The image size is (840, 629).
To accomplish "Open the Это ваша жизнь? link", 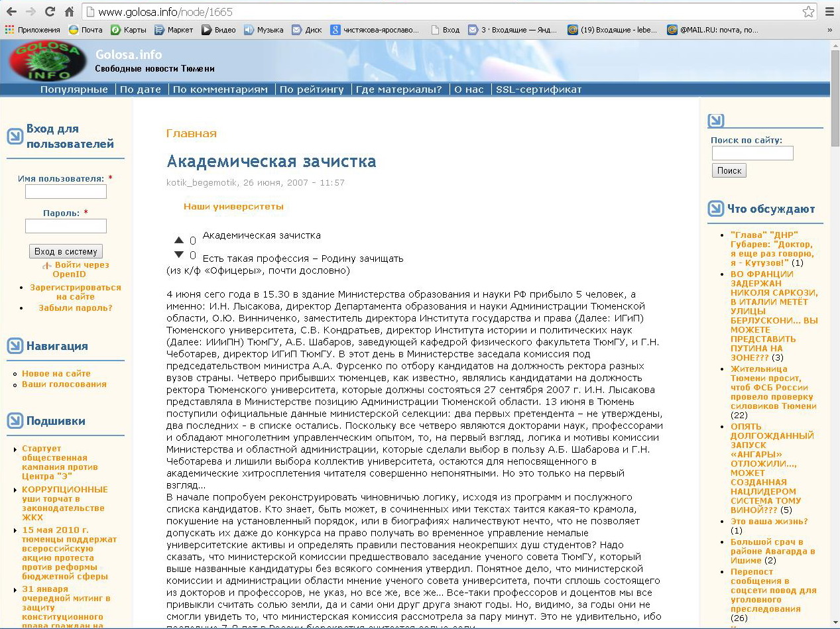I will (x=769, y=521).
